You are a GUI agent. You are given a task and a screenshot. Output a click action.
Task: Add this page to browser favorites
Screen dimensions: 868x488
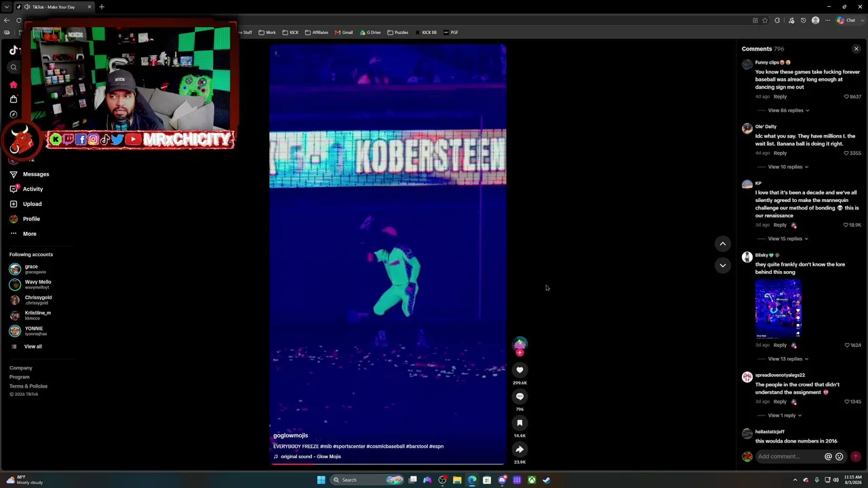pyautogui.click(x=766, y=20)
